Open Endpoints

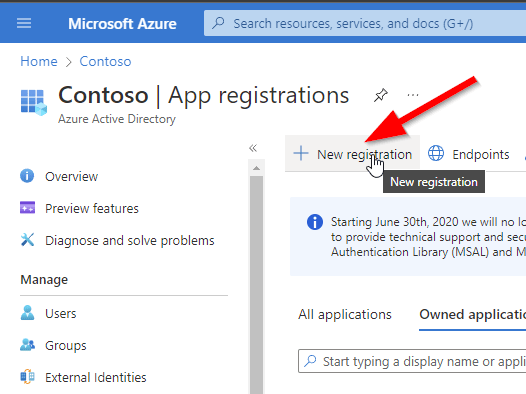point(469,154)
